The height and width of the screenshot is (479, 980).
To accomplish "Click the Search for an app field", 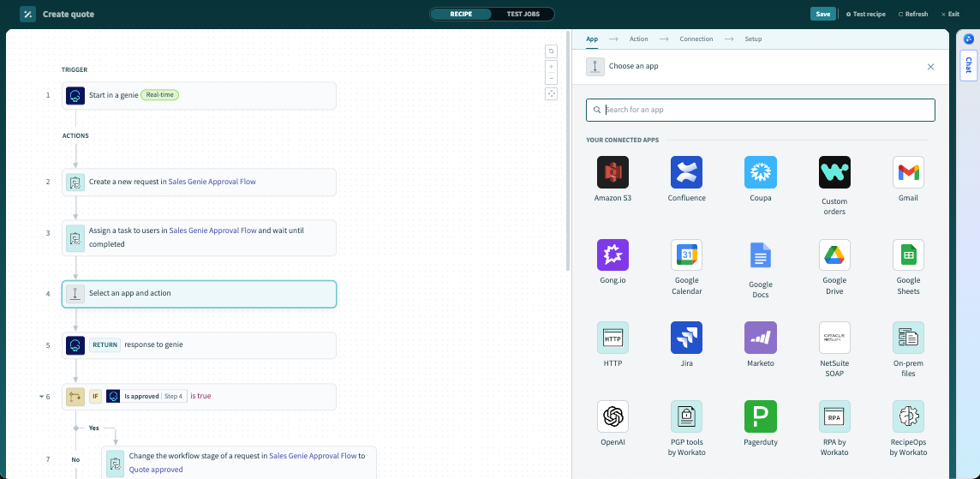I will click(760, 110).
